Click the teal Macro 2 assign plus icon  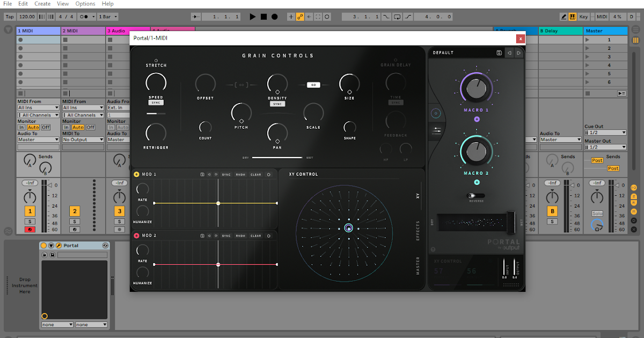click(x=477, y=182)
